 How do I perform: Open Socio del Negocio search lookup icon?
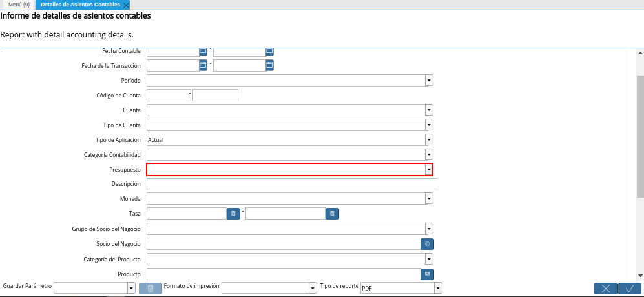pos(427,244)
